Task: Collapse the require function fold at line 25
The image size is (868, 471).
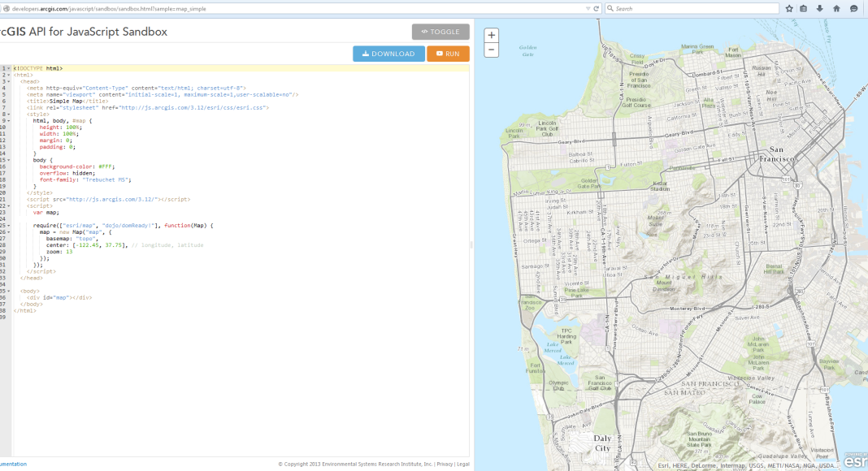Action: [9, 226]
